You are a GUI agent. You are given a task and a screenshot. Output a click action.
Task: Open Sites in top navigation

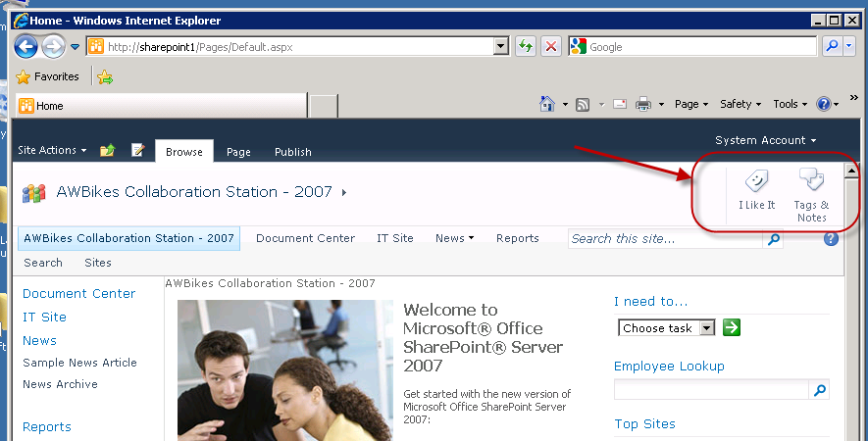98,263
